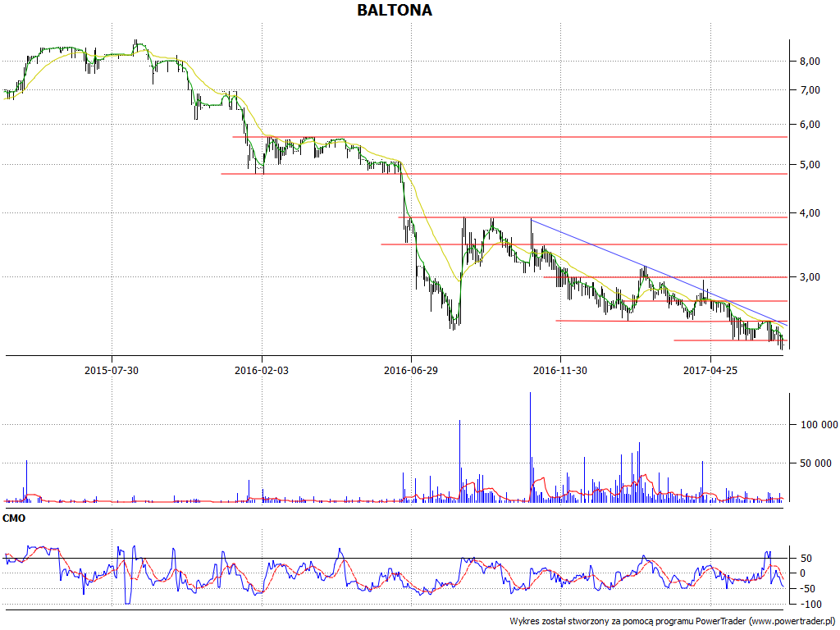Click the CMO -100 level label
Screen dimensions: 840x630
point(810,605)
